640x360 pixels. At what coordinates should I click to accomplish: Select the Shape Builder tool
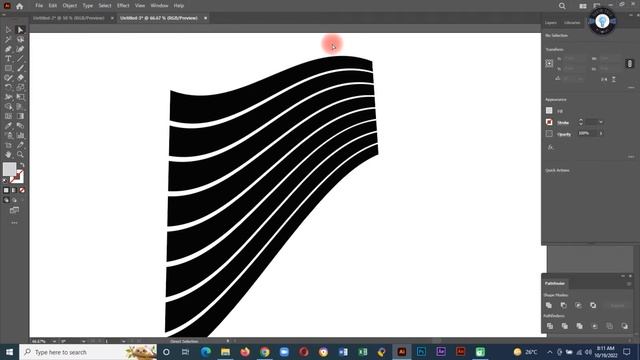coord(8,107)
